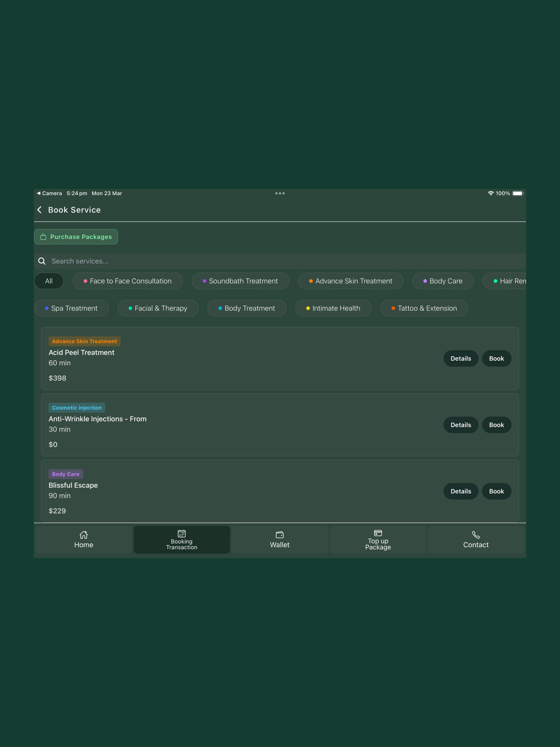Image resolution: width=560 pixels, height=747 pixels.
Task: Filter by Intimate Health
Action: pos(333,308)
